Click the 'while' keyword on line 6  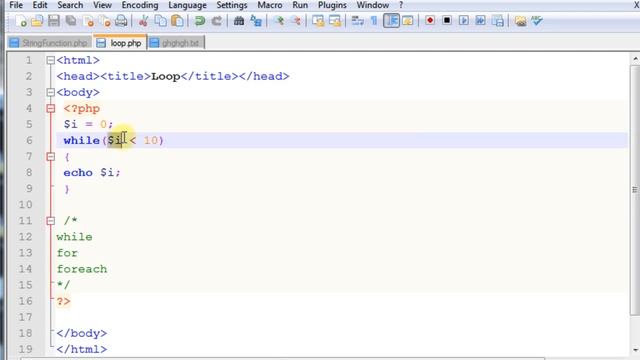click(82, 140)
